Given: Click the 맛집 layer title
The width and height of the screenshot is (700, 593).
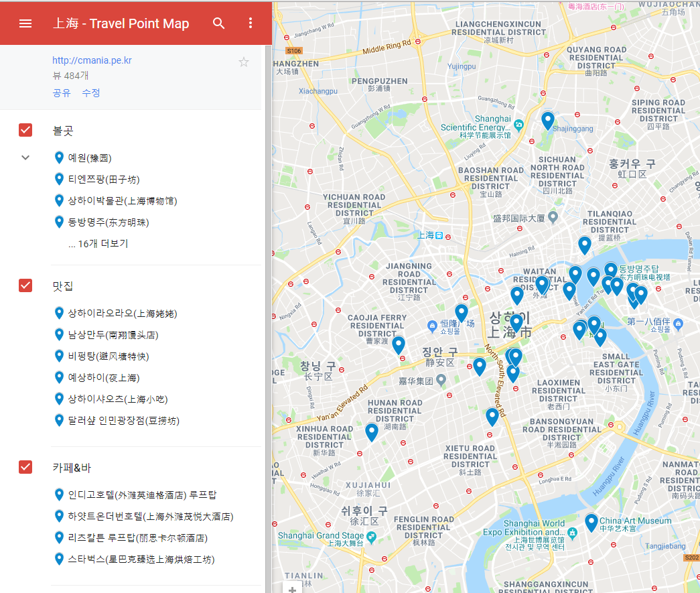Looking at the screenshot, I should tap(63, 286).
